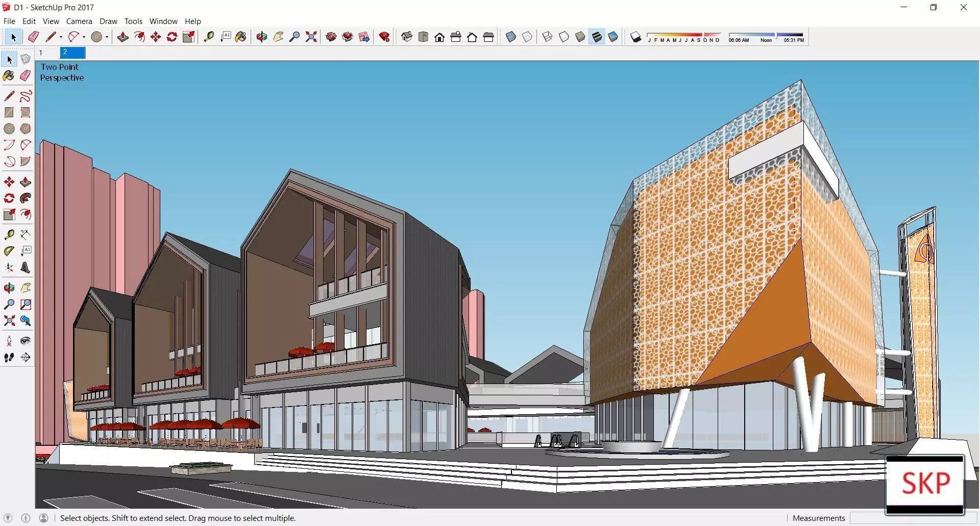Select Rectangle tool in left toolbar
This screenshot has width=980, height=526.
[9, 112]
